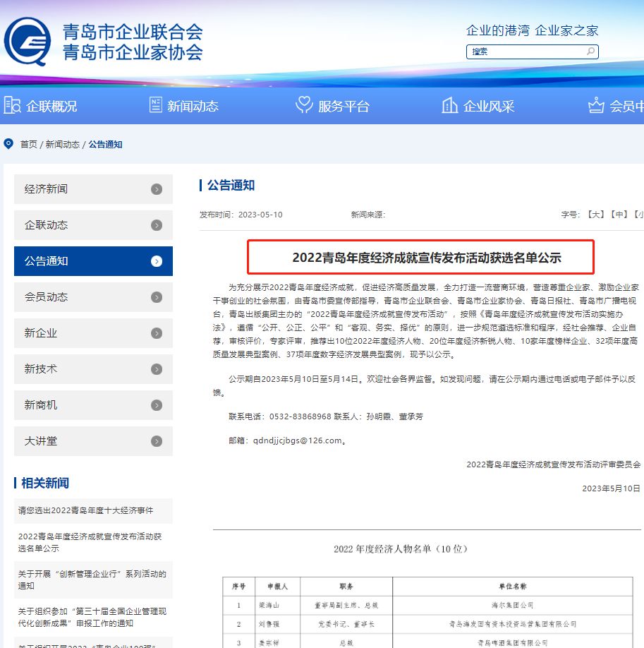
Task: Click 公告通知 in the breadcrumb
Action: pyautogui.click(x=105, y=144)
